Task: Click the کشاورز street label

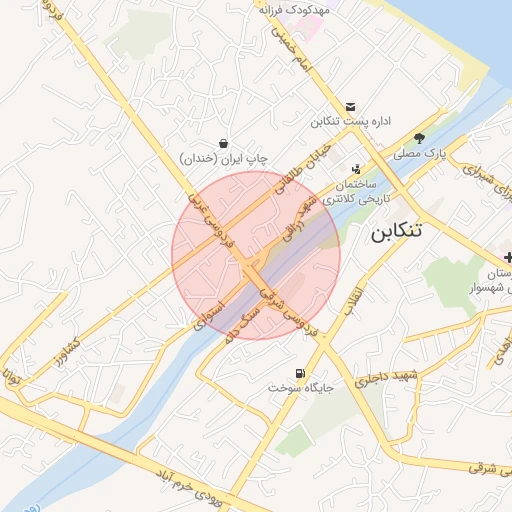Action: coord(68,352)
